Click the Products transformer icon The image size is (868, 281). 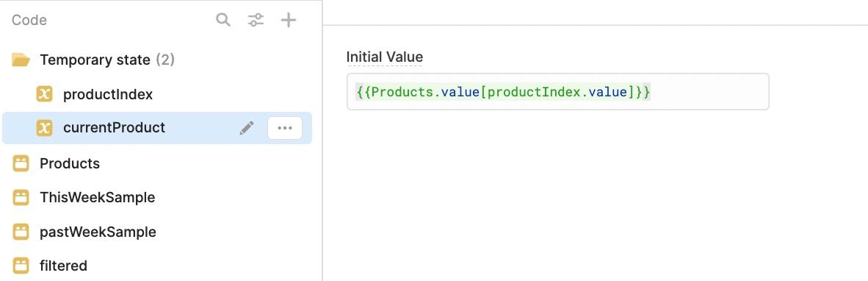tap(21, 163)
